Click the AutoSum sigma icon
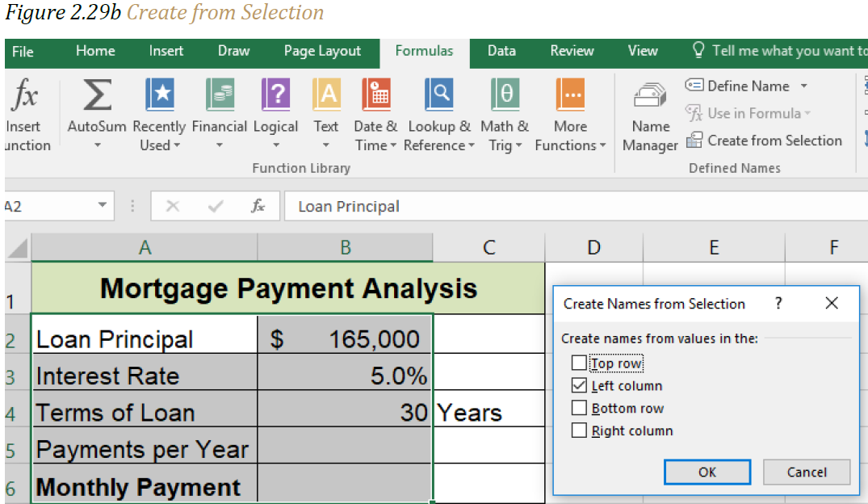 pyautogui.click(x=97, y=94)
